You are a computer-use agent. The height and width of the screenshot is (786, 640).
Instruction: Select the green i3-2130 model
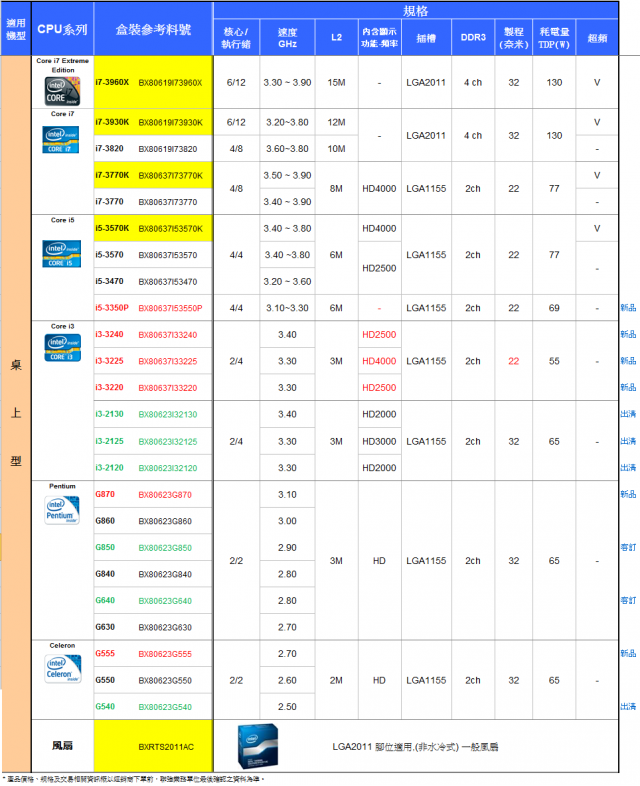click(109, 414)
